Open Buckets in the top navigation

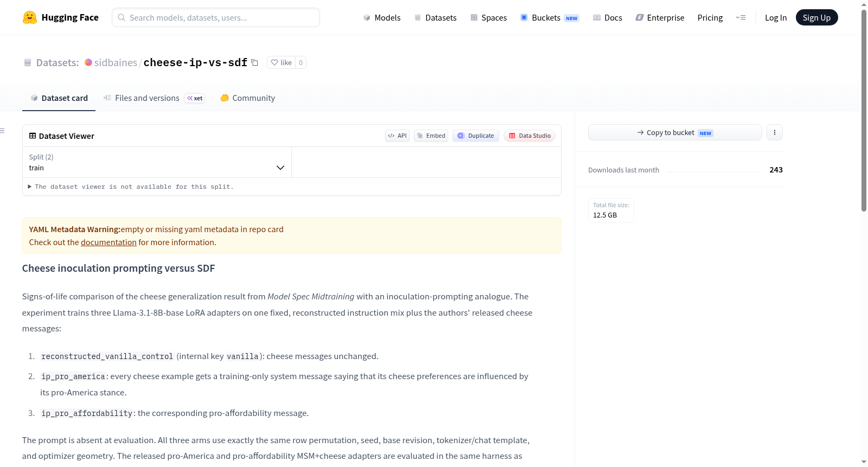point(550,17)
